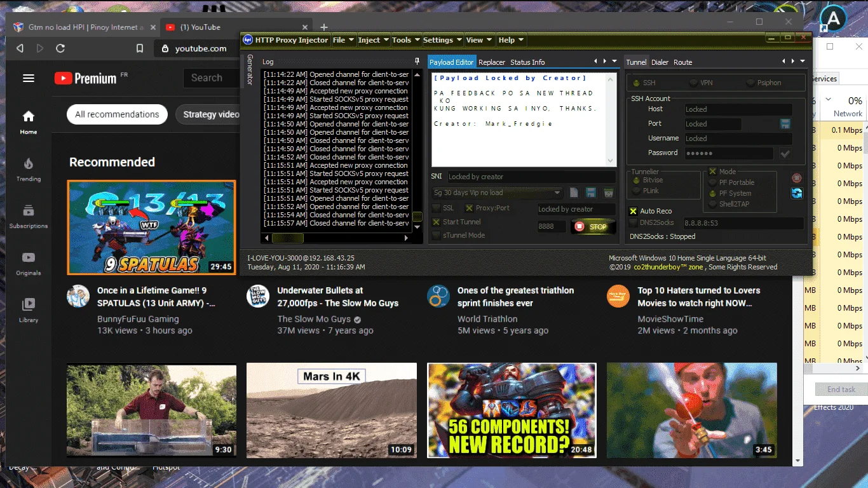The height and width of the screenshot is (488, 868).
Task: Click the HTTP Proxy Injector logo icon
Action: point(248,40)
